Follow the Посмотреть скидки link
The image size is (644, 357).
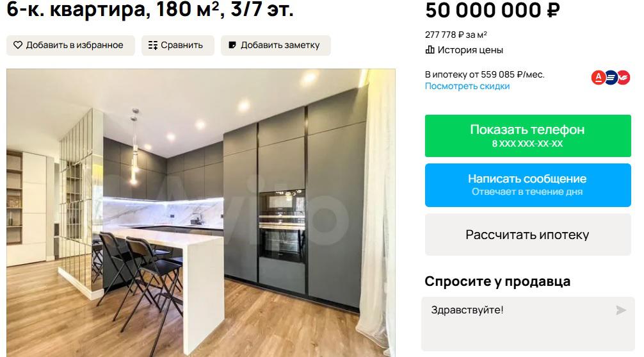click(x=467, y=87)
